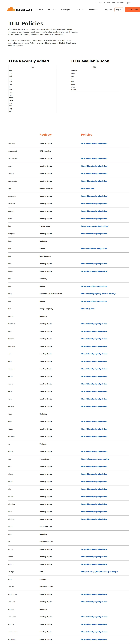The image size is (140, 644).
Task: Visit the my.blog registry policies link
Action: click(98, 294)
